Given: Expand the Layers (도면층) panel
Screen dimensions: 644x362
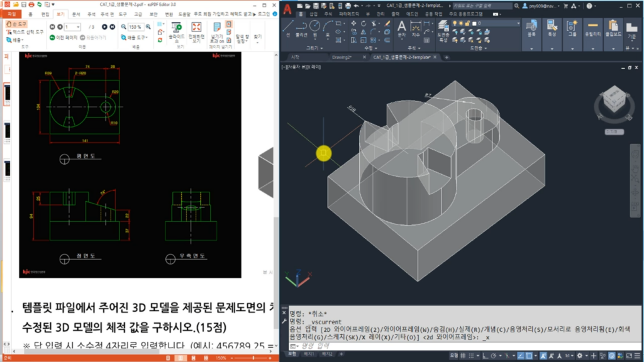Looking at the screenshot, I should [479, 48].
